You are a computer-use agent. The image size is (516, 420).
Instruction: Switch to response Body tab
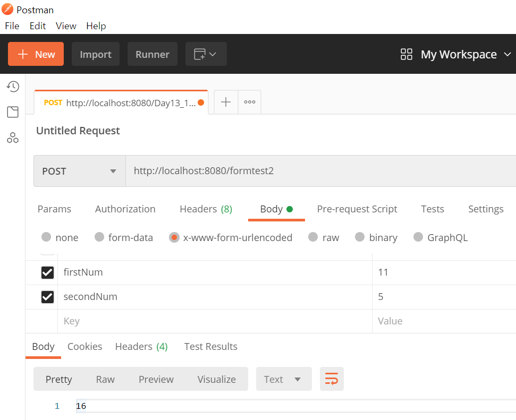43,347
